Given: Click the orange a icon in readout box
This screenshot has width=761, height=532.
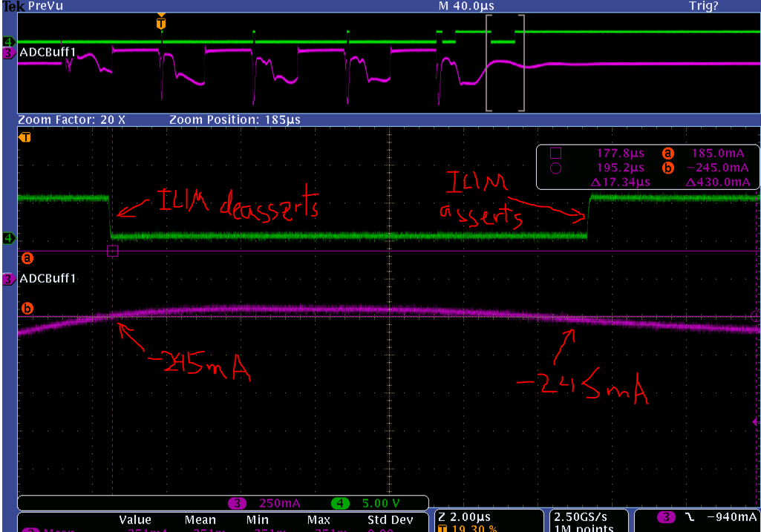Looking at the screenshot, I should pos(667,154).
